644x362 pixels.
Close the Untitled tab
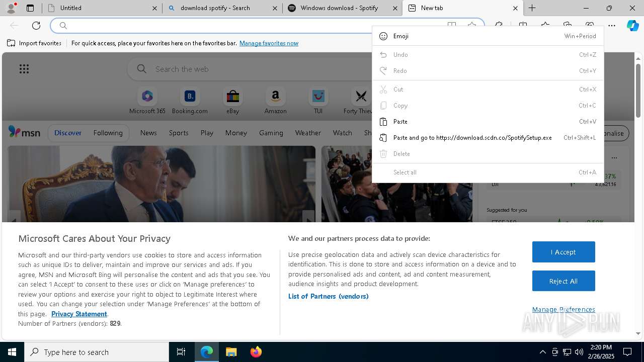pos(154,8)
